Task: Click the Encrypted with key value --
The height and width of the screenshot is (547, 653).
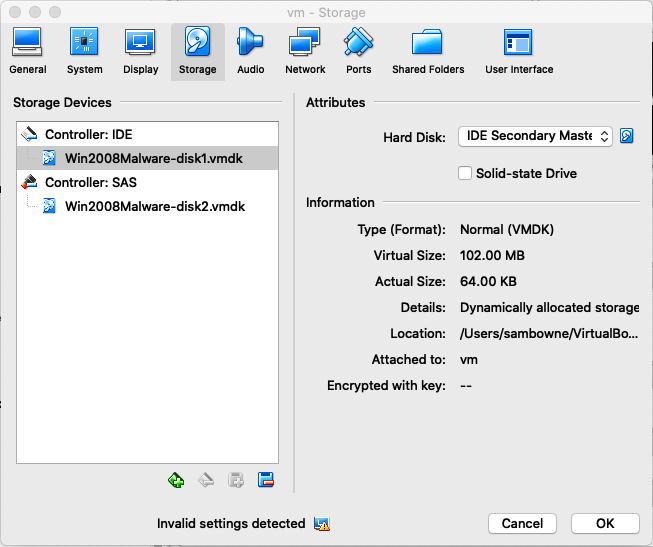Action: click(466, 386)
